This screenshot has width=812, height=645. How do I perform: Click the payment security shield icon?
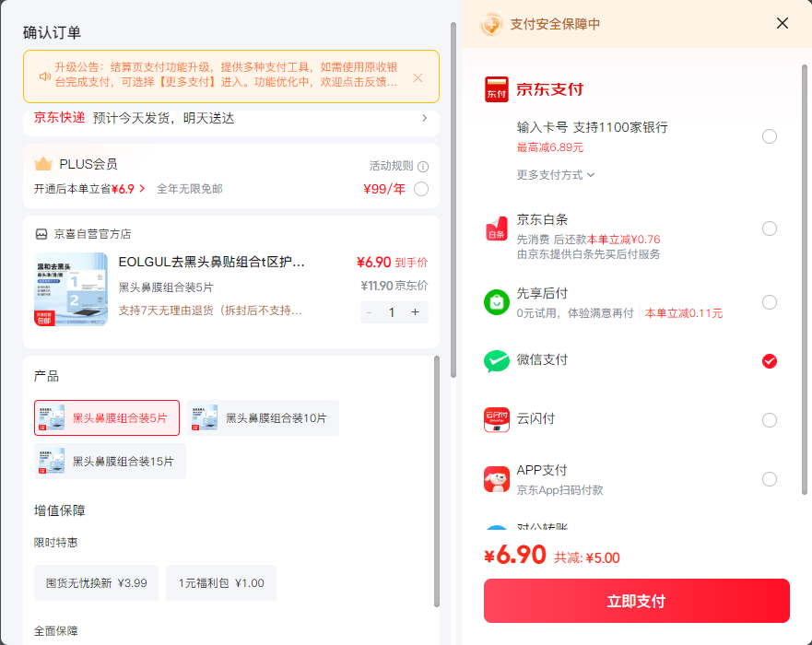tap(491, 24)
